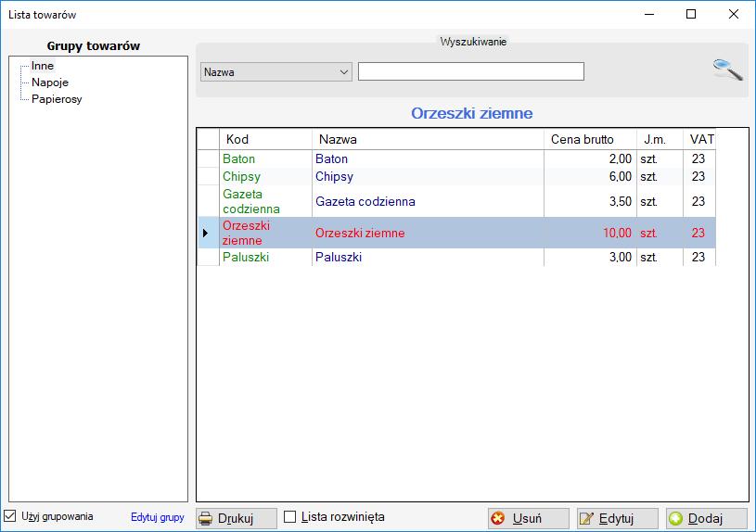Click the szt. unit cell in Gazeta codzienna row
Viewport: 756px width, 532px height.
click(660, 201)
